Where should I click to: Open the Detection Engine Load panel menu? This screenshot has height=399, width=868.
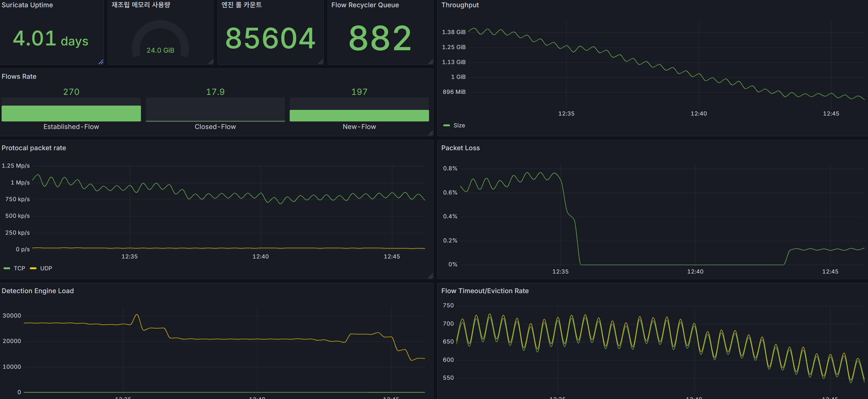coord(38,291)
